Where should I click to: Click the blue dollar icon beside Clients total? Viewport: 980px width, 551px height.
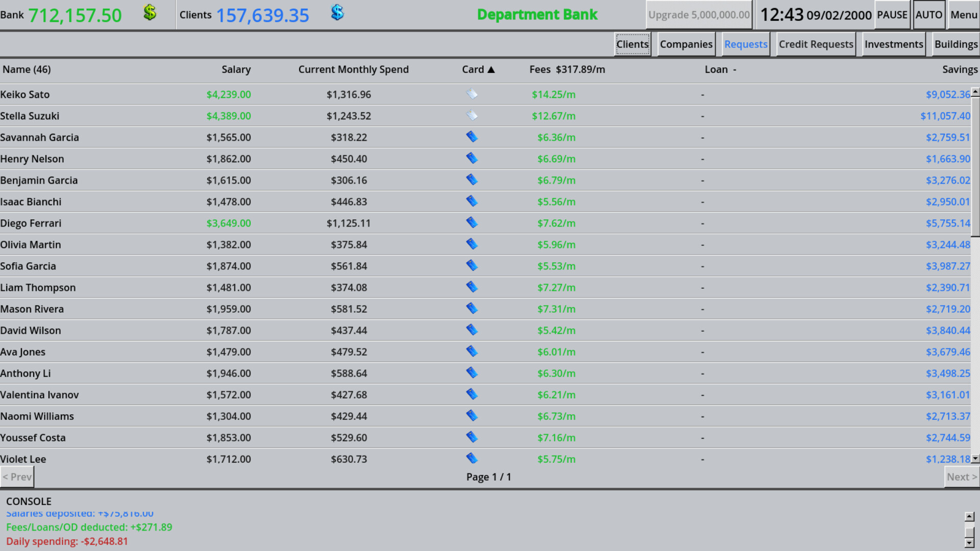point(337,12)
